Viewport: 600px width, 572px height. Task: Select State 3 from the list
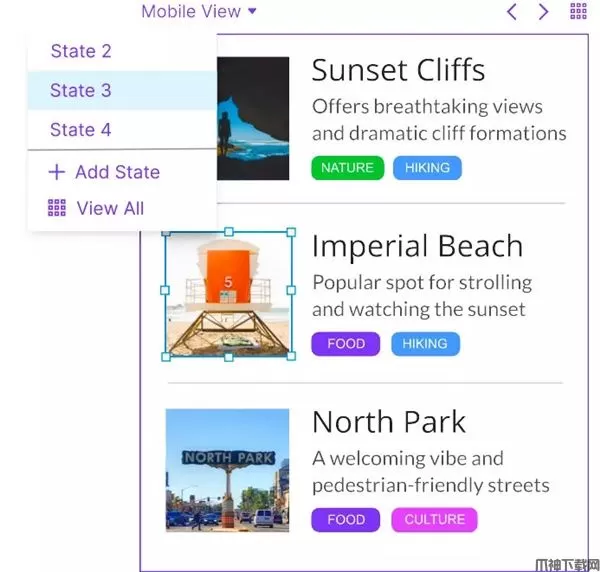[81, 91]
